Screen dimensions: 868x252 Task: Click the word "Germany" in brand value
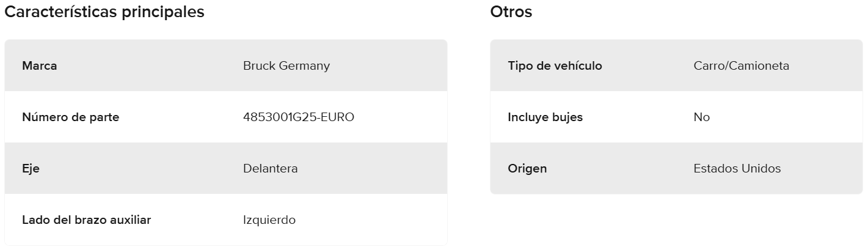[x=304, y=65]
